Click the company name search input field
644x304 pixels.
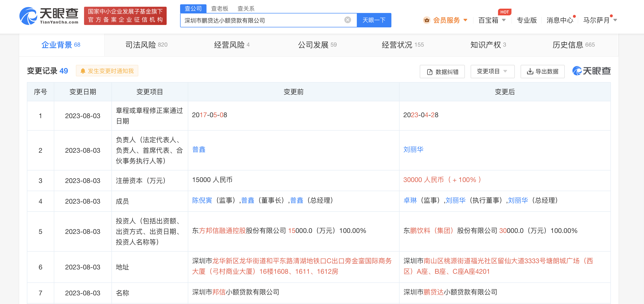pyautogui.click(x=262, y=20)
